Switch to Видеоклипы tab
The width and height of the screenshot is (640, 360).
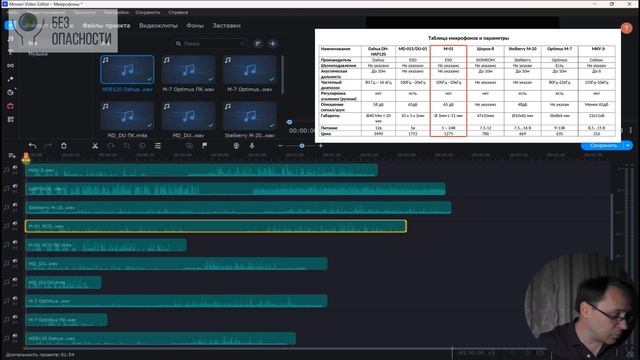click(158, 26)
